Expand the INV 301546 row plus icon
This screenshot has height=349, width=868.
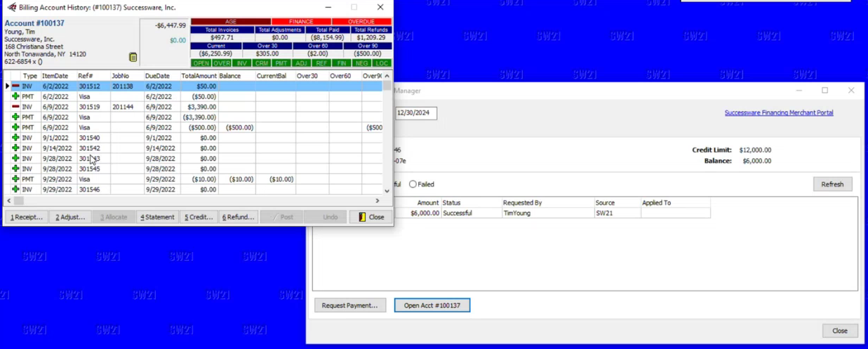click(x=15, y=190)
